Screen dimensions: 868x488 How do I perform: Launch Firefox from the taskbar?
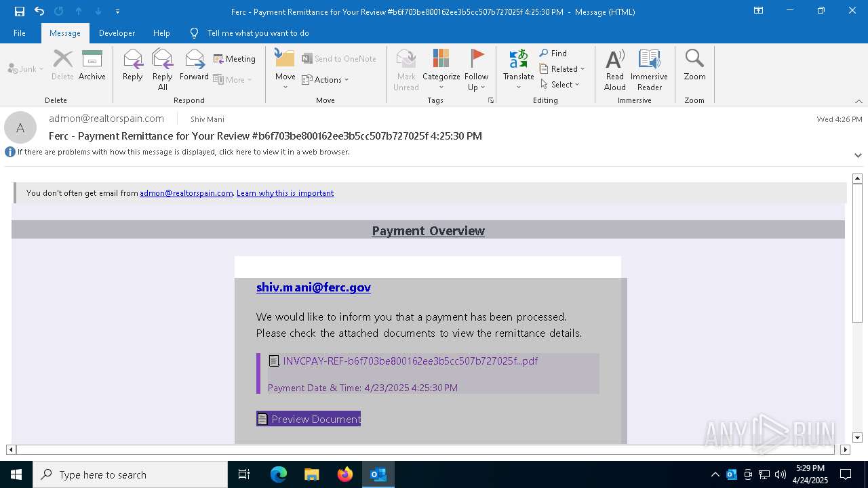pos(345,474)
